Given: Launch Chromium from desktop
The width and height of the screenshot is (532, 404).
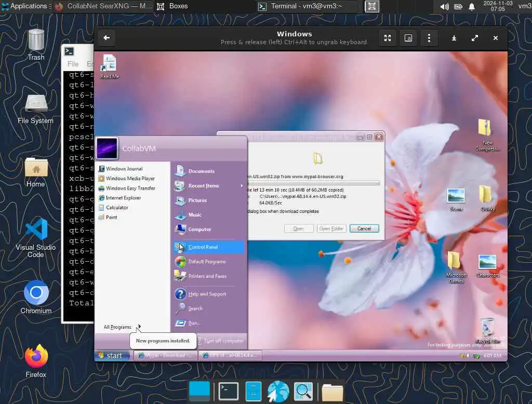Looking at the screenshot, I should click(36, 297).
